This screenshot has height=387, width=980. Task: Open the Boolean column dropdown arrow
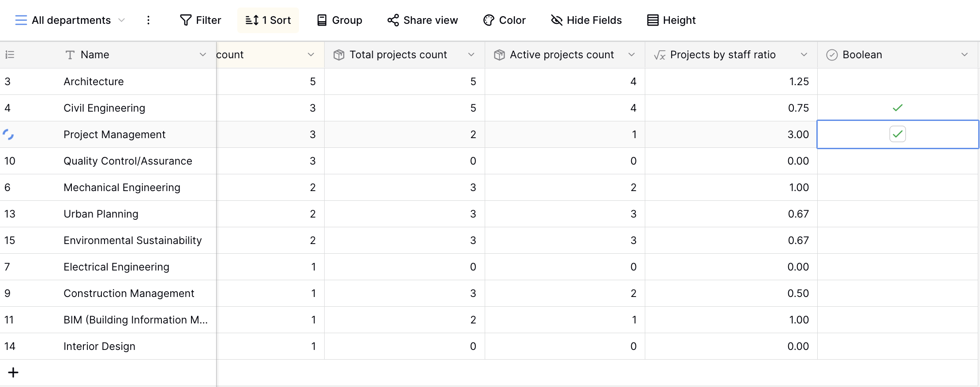click(x=965, y=55)
